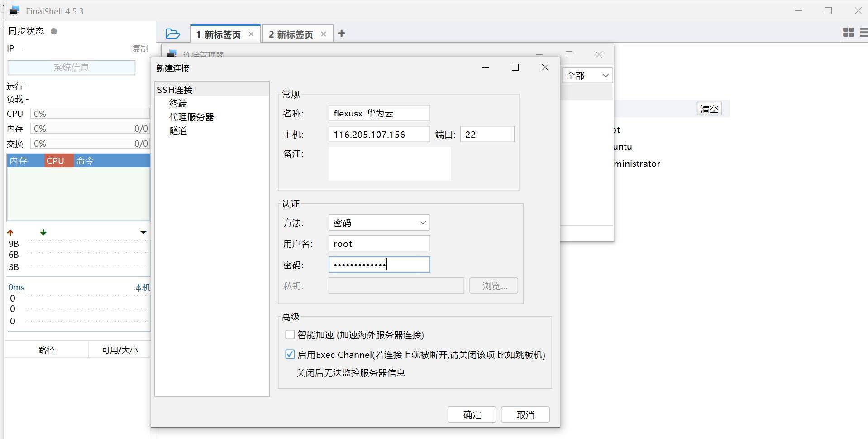Click the download speed green arrow
868x439 pixels.
click(43, 232)
